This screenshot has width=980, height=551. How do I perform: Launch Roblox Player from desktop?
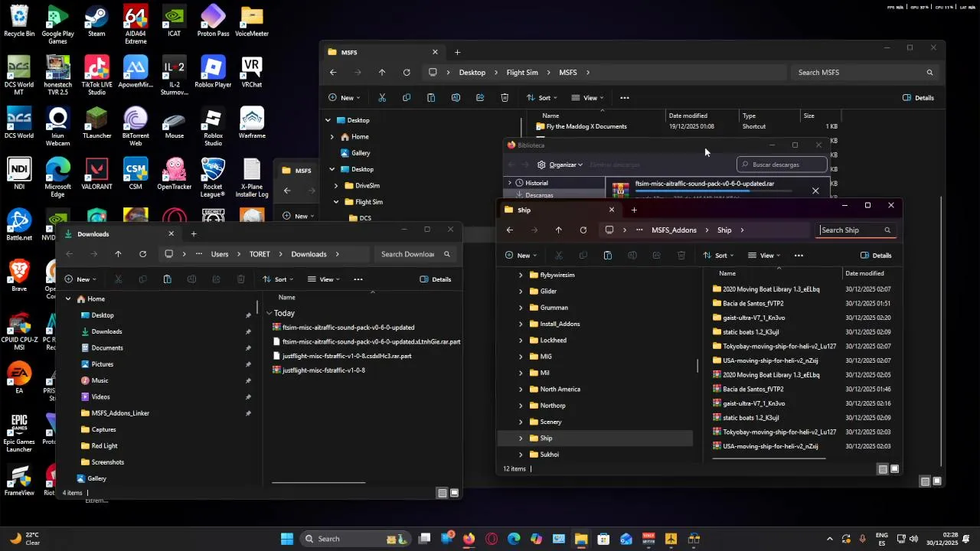tap(213, 72)
